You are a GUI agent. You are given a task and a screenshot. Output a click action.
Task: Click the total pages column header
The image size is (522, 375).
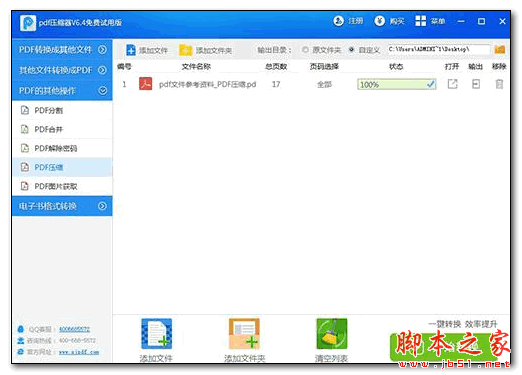276,66
